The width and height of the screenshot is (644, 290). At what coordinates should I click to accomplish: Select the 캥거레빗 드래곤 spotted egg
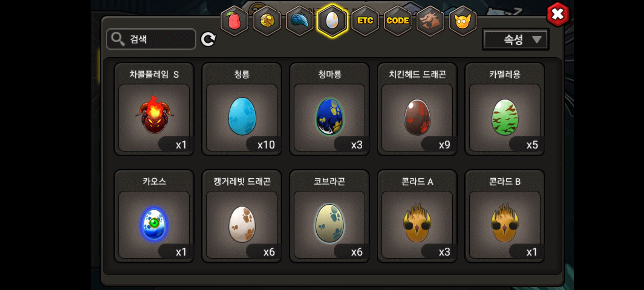pyautogui.click(x=242, y=216)
